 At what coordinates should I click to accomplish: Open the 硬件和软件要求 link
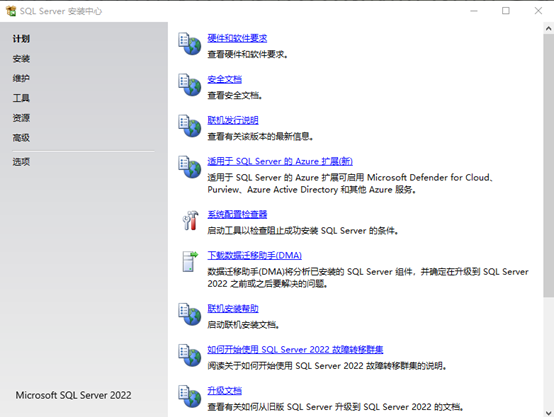pyautogui.click(x=237, y=38)
